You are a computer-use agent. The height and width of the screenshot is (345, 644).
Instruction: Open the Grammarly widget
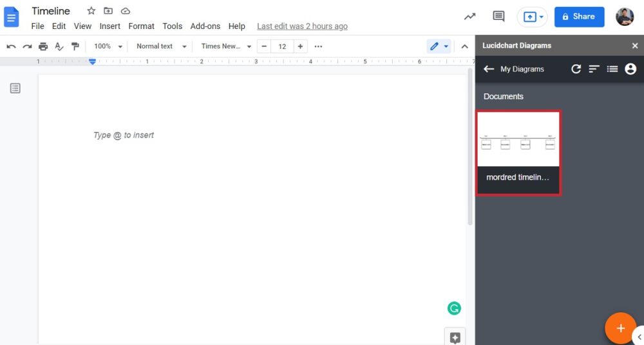click(454, 308)
